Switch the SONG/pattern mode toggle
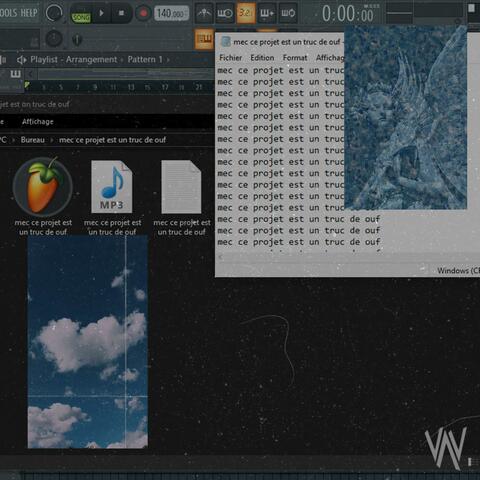 (81, 17)
